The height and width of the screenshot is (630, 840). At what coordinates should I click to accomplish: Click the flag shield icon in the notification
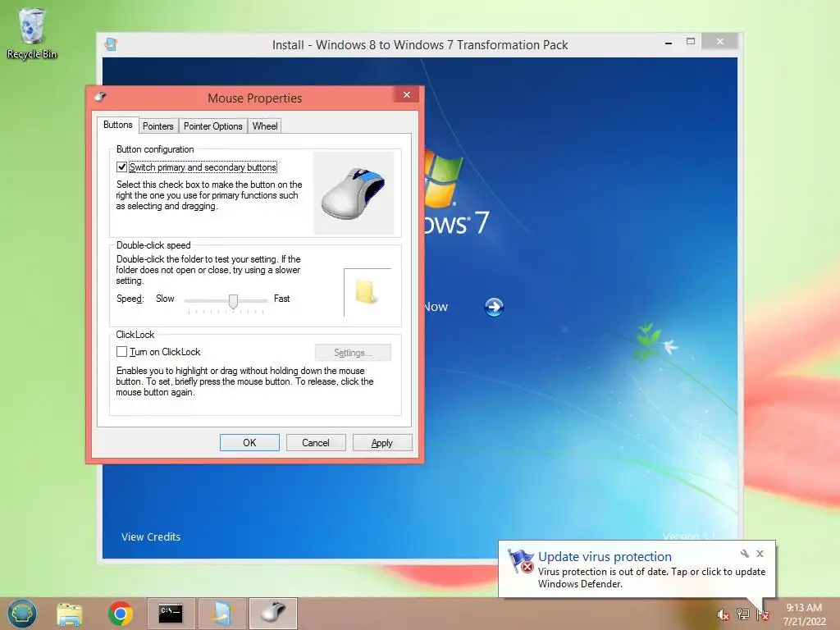click(x=520, y=561)
